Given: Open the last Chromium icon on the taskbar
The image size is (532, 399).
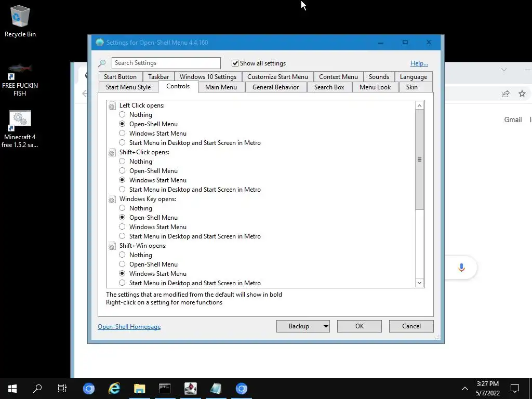Looking at the screenshot, I should [x=241, y=389].
